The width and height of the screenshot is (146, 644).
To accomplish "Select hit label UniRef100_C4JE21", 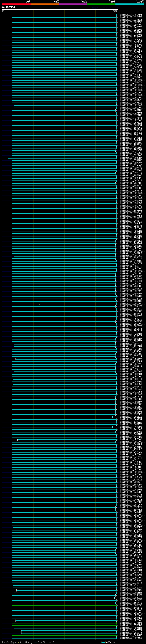I will 131,103.
